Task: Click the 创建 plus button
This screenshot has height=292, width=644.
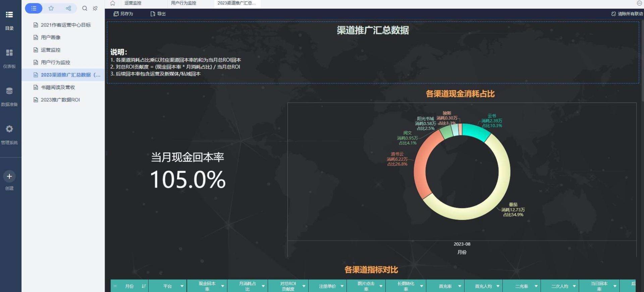Action: click(x=9, y=176)
